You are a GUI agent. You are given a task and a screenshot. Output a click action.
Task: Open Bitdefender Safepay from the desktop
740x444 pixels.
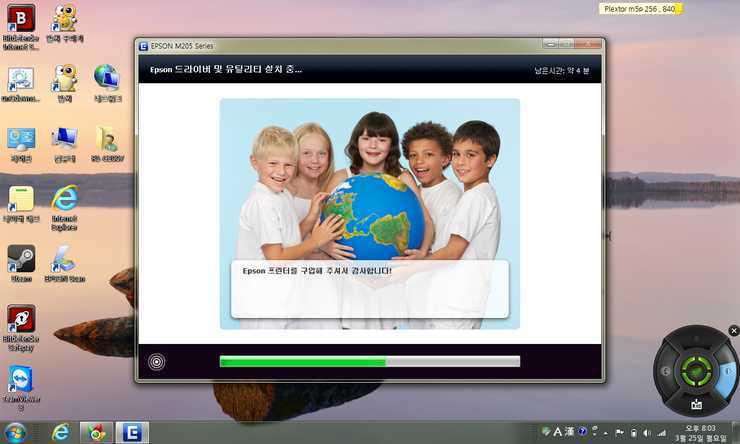point(21,322)
